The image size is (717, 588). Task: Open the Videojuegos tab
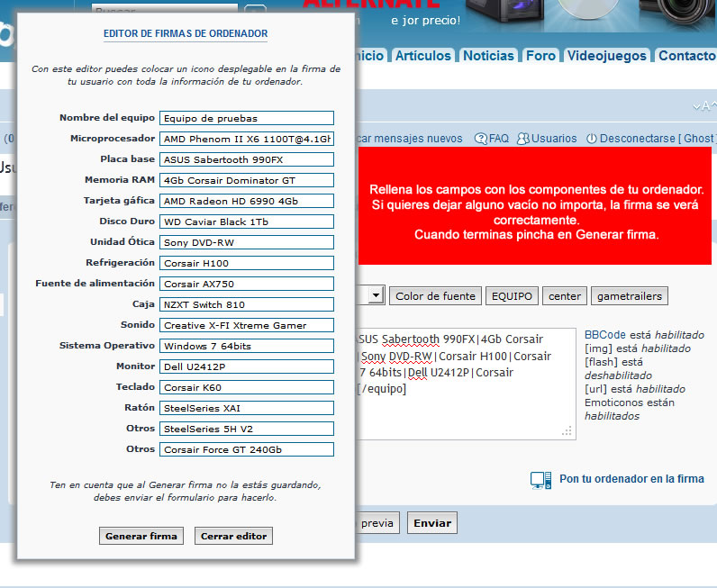607,55
